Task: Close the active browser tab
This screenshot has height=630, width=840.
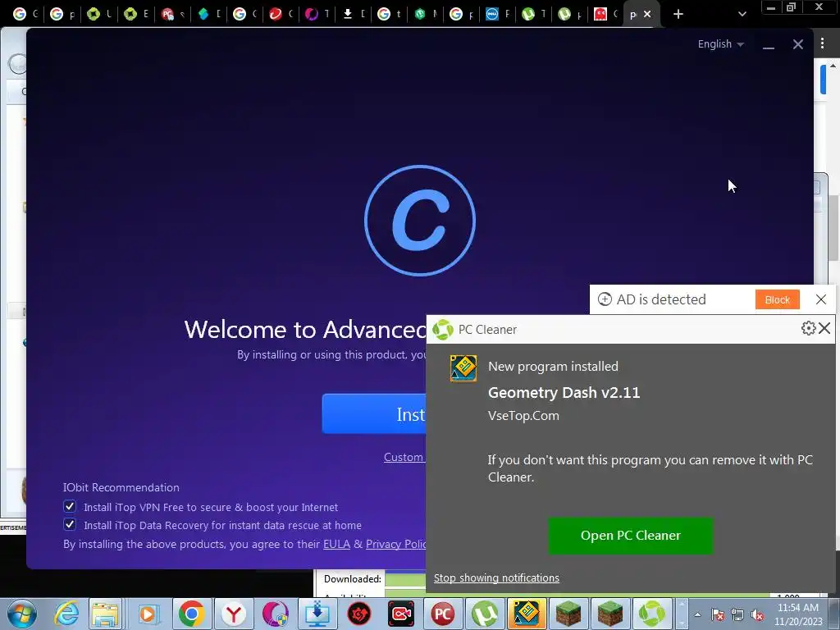Action: tap(648, 15)
